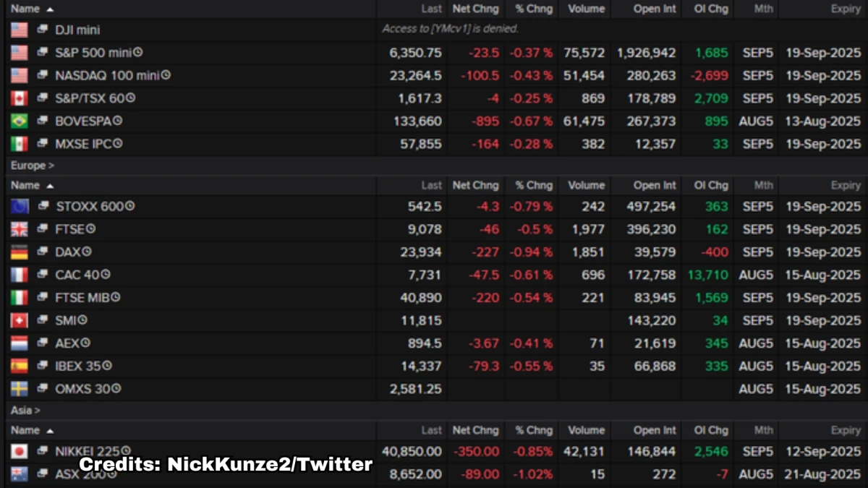
Task: Sort top table by Expiry column
Action: coord(846,9)
